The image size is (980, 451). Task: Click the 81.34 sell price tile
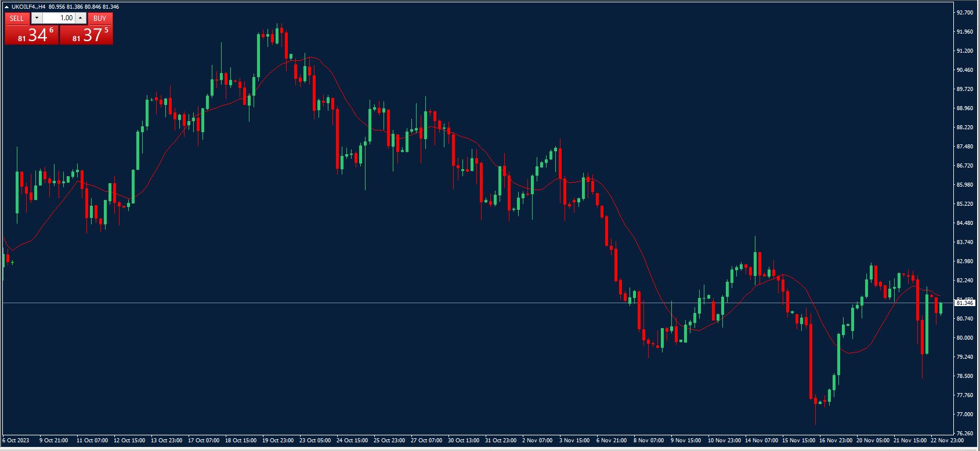click(31, 35)
